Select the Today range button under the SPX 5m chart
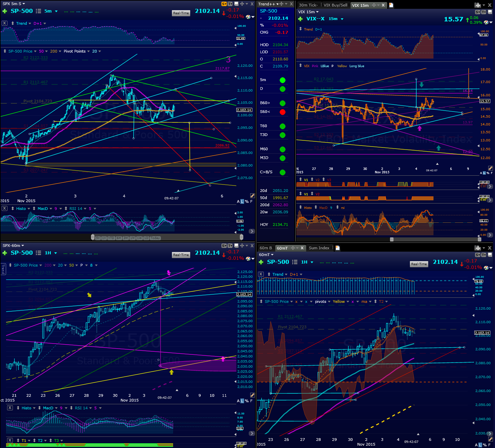The height and width of the screenshot is (448, 495). pyautogui.click(x=155, y=238)
